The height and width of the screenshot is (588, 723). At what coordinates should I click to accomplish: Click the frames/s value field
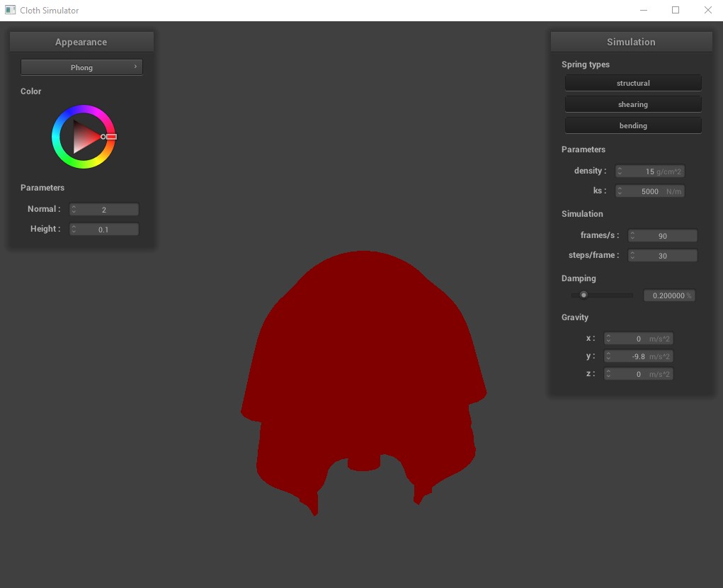point(663,236)
